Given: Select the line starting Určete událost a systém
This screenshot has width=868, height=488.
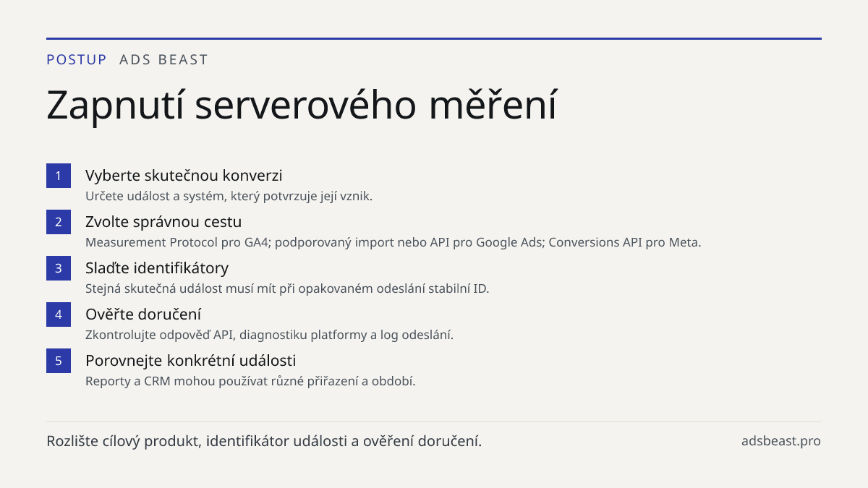Looking at the screenshot, I should [x=229, y=196].
